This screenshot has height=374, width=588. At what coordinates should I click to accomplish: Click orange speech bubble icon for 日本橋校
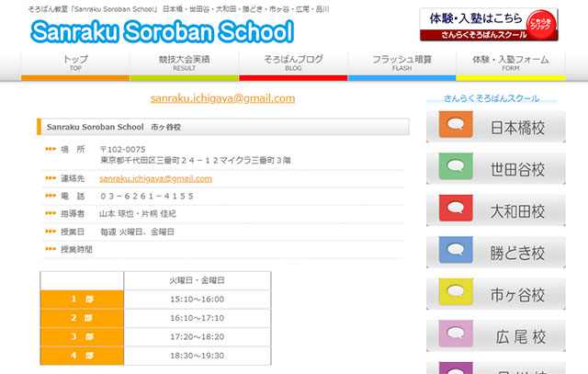[x=456, y=124]
